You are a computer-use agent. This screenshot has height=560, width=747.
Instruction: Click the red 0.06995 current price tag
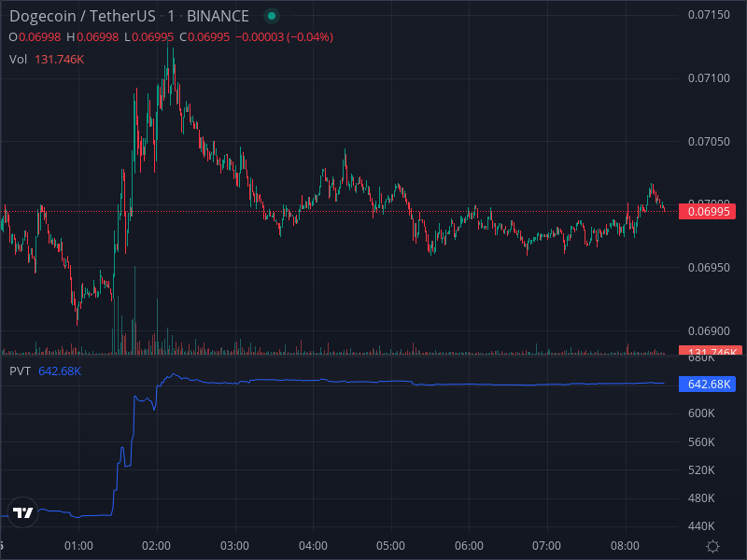[707, 212]
